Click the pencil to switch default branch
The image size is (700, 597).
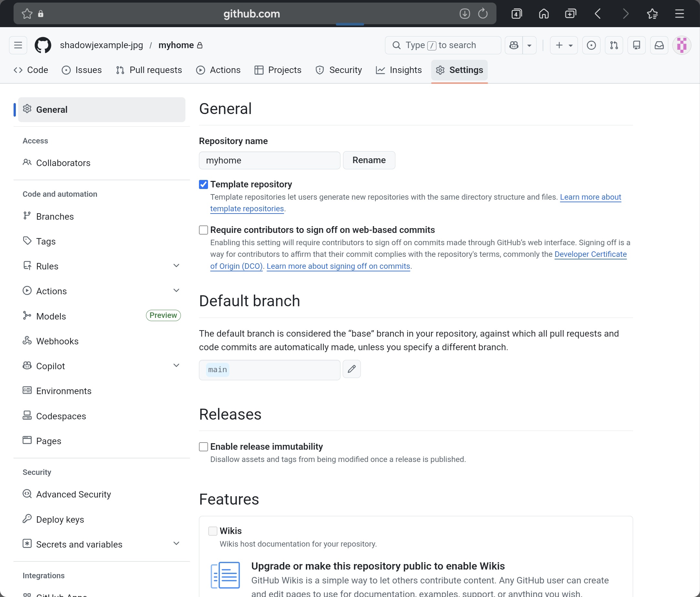pyautogui.click(x=351, y=369)
